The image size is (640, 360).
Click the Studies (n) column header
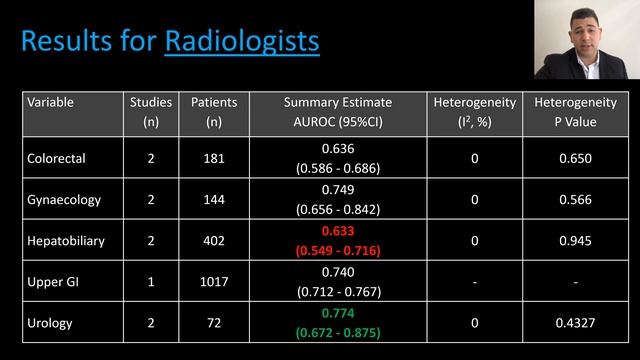click(x=151, y=114)
